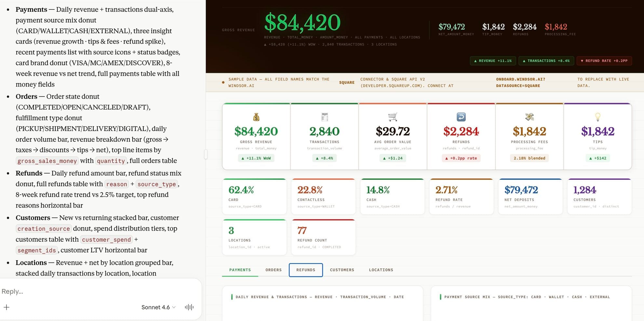
Task: Click the +0.2pp rate chip under Refunds
Action: point(461,158)
